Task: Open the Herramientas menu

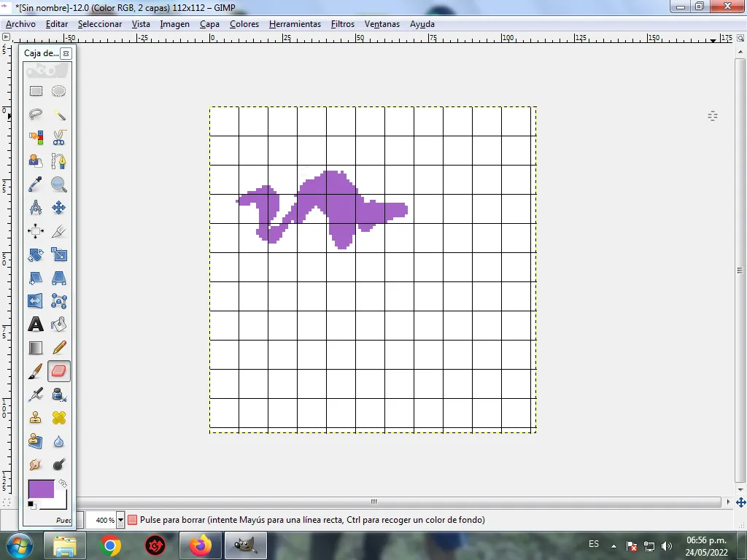Action: tap(295, 24)
